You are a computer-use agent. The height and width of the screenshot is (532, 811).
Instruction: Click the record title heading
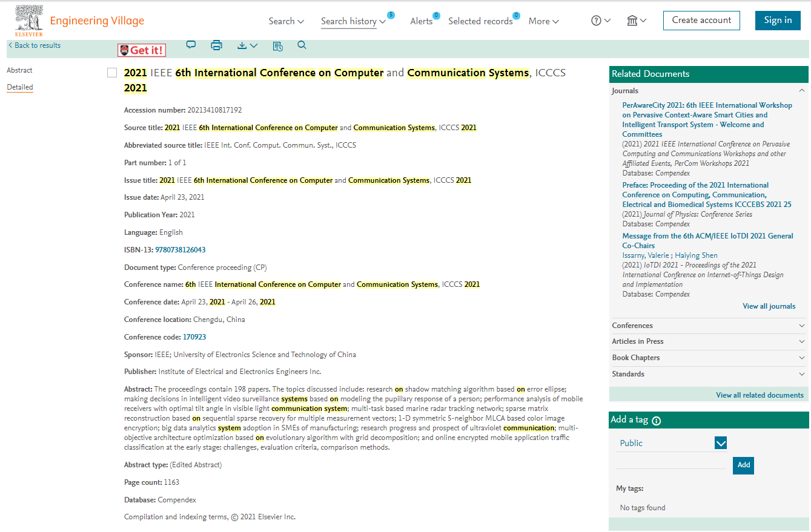click(x=345, y=80)
